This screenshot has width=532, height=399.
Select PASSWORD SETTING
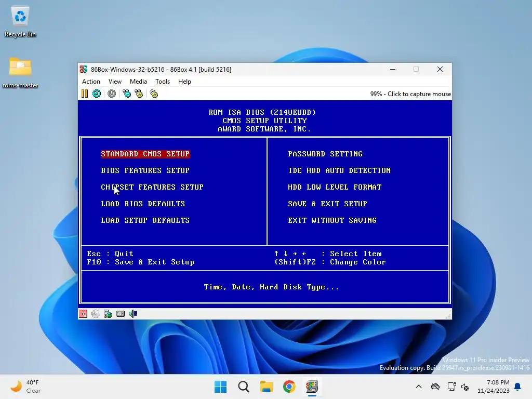[325, 154]
